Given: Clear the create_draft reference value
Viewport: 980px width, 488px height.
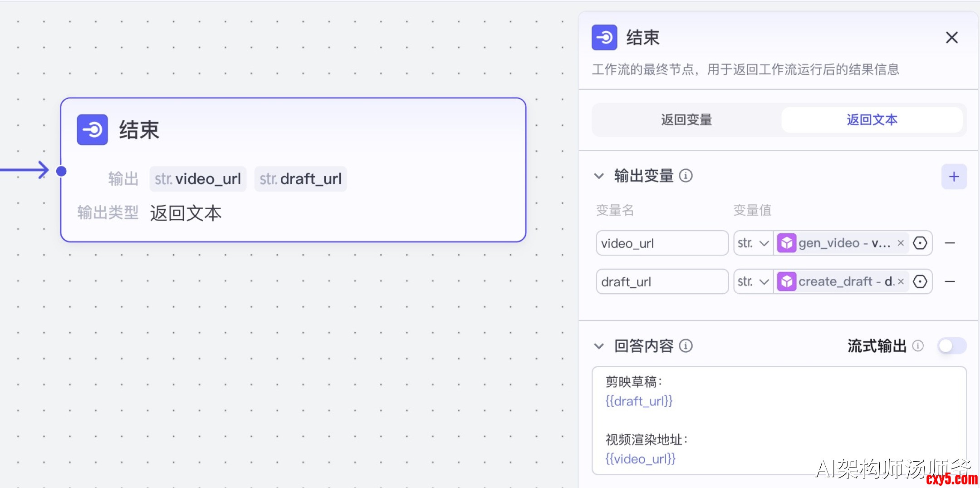Looking at the screenshot, I should 901,282.
